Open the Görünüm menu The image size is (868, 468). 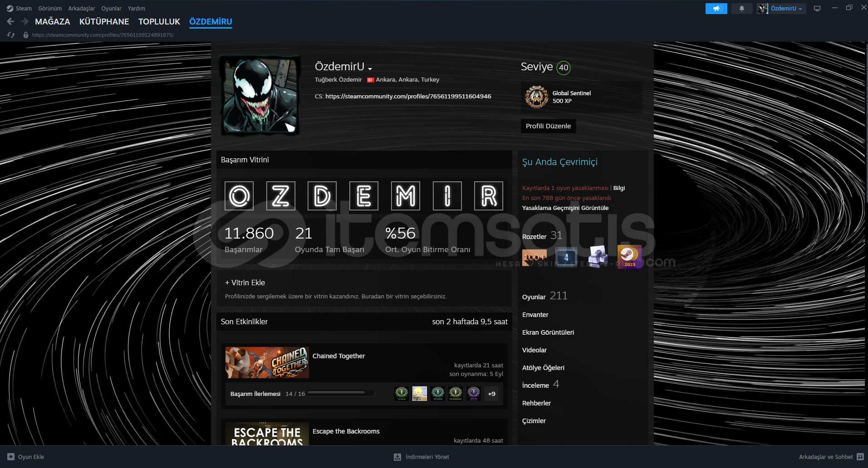point(50,8)
